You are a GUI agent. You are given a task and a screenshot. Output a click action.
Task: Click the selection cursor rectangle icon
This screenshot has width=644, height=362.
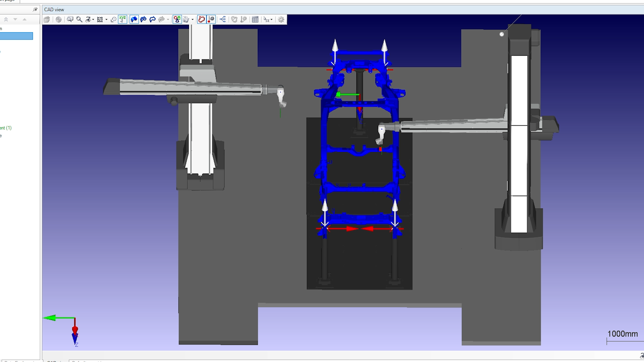click(x=266, y=19)
